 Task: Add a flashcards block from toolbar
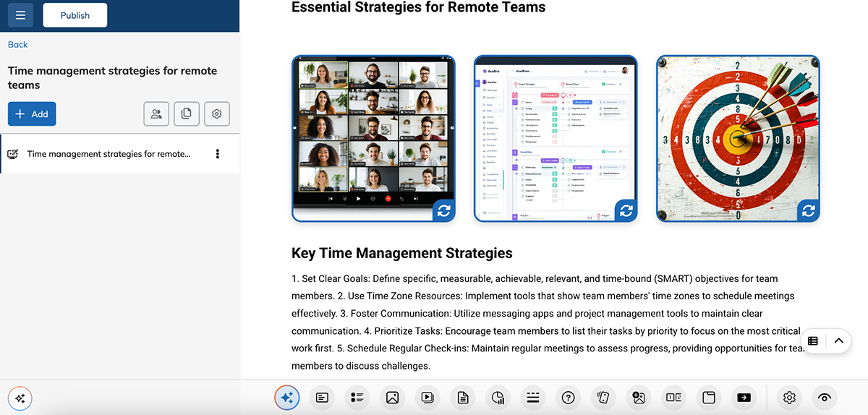point(603,397)
